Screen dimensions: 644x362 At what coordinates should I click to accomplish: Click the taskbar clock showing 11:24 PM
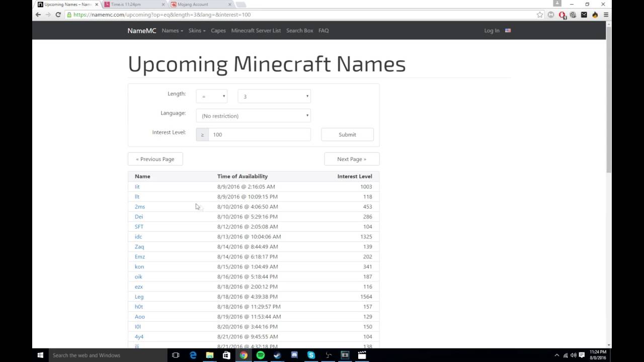[598, 355]
